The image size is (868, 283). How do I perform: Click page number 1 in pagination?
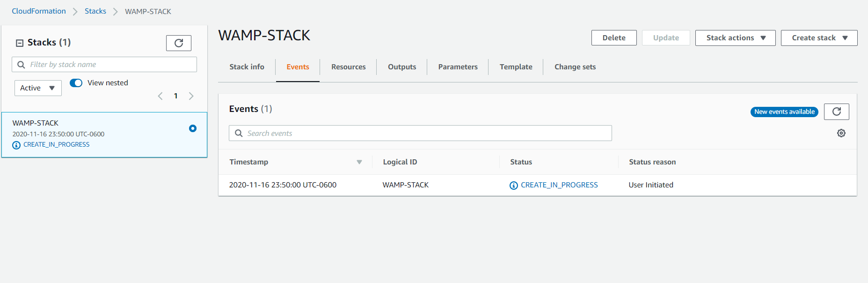pos(175,96)
